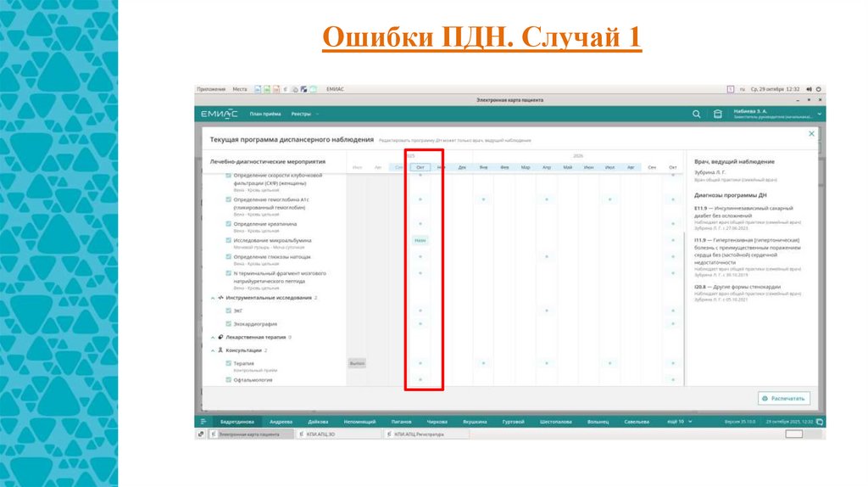Viewport: 868px width, 487px height.
Task: Open the second spreadsheet launcher in the top panel
Action: (267, 89)
